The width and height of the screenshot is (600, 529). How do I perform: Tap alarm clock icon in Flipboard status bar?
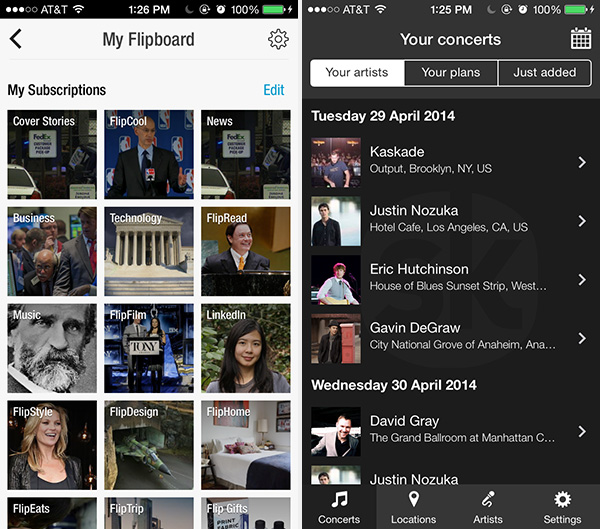(x=221, y=9)
